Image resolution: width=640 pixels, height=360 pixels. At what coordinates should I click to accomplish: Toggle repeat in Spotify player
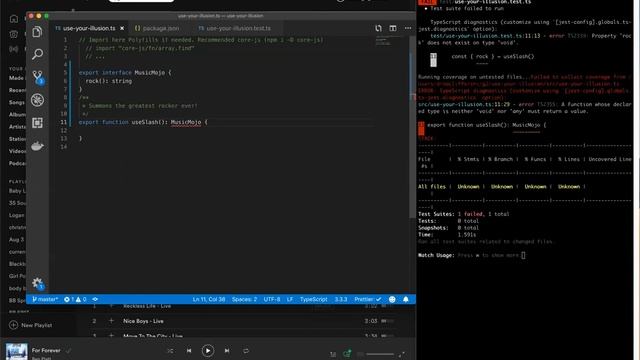point(246,351)
